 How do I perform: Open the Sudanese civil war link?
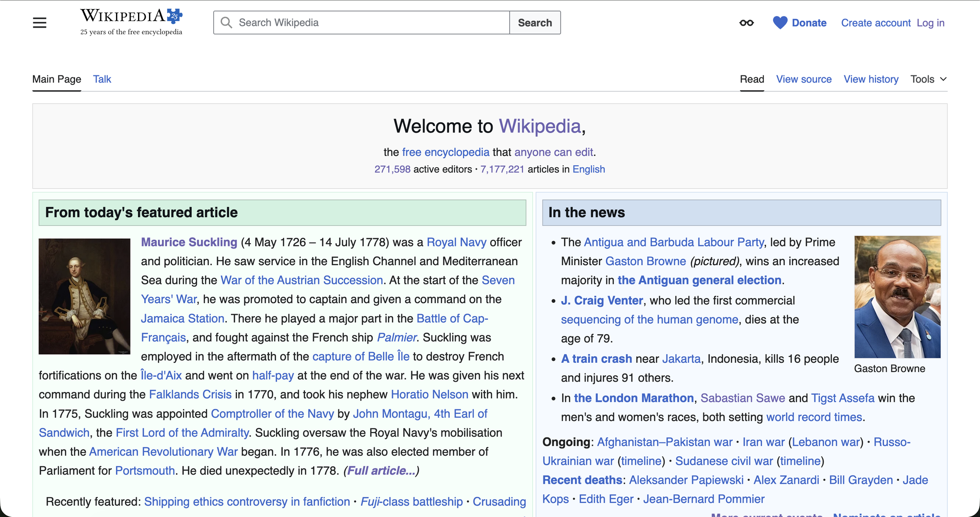point(724,461)
